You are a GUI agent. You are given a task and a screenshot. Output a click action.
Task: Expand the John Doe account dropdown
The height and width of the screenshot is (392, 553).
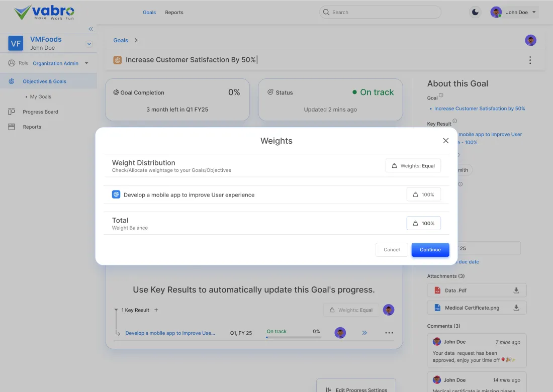534,13
